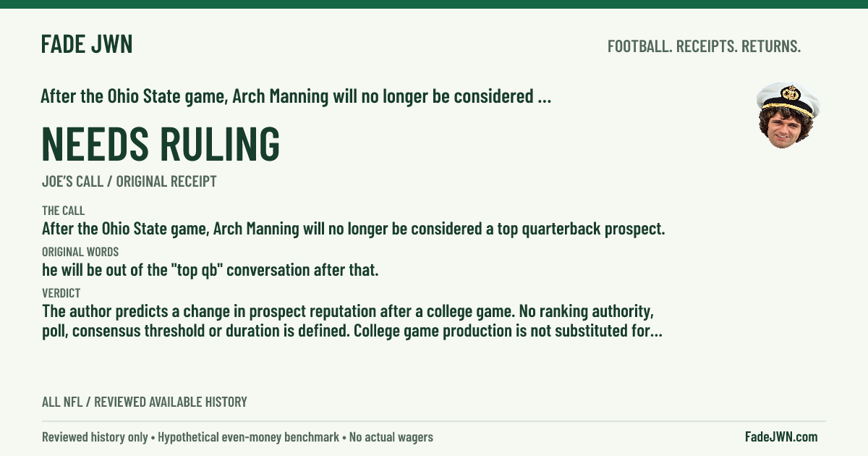Screen dimensions: 868x456
Task: Select the JOE'S CALL / ORIGINAL RECEIPT label
Action: click(129, 182)
